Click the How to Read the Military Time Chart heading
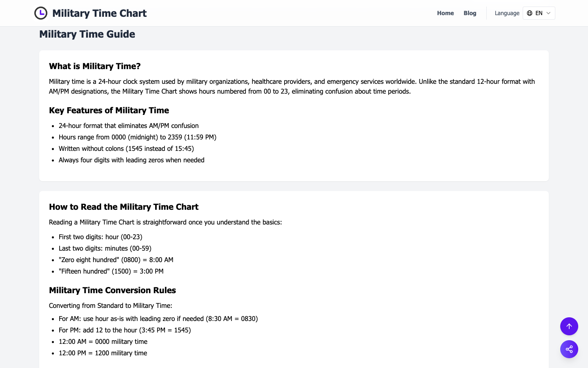The width and height of the screenshot is (588, 368). click(x=124, y=207)
